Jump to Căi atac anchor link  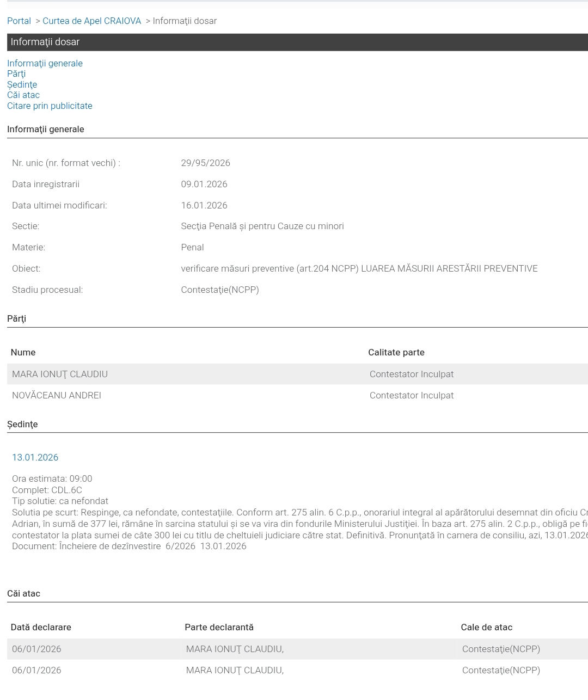(23, 95)
